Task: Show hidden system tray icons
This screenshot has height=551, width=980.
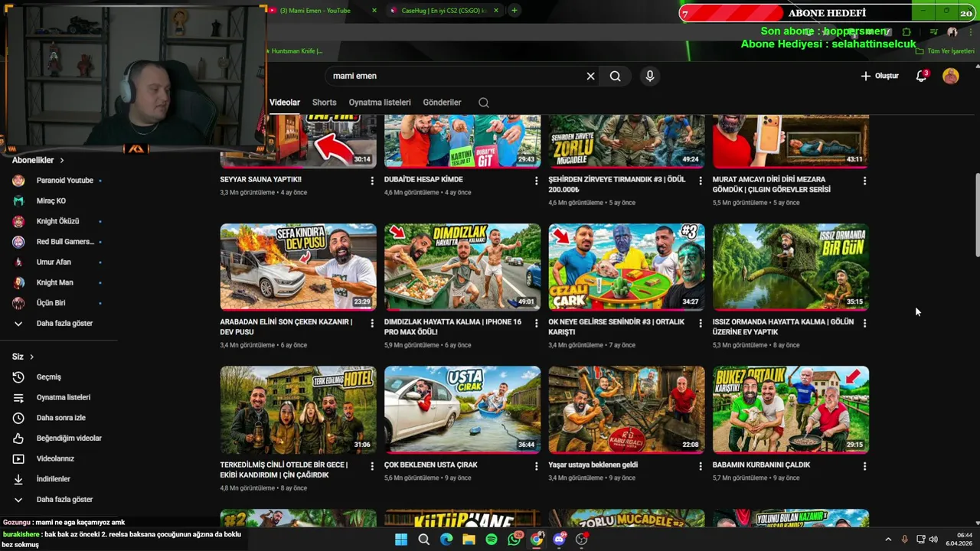Action: (x=888, y=540)
